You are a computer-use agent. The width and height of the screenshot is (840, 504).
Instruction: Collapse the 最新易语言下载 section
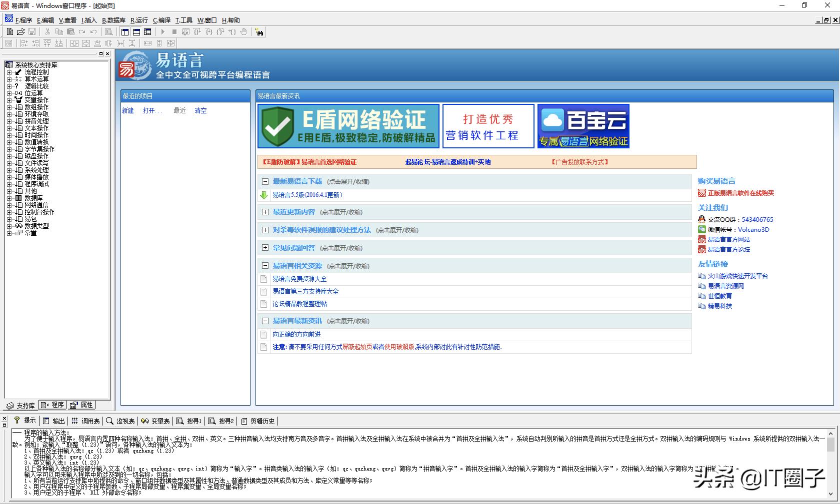[x=265, y=181]
